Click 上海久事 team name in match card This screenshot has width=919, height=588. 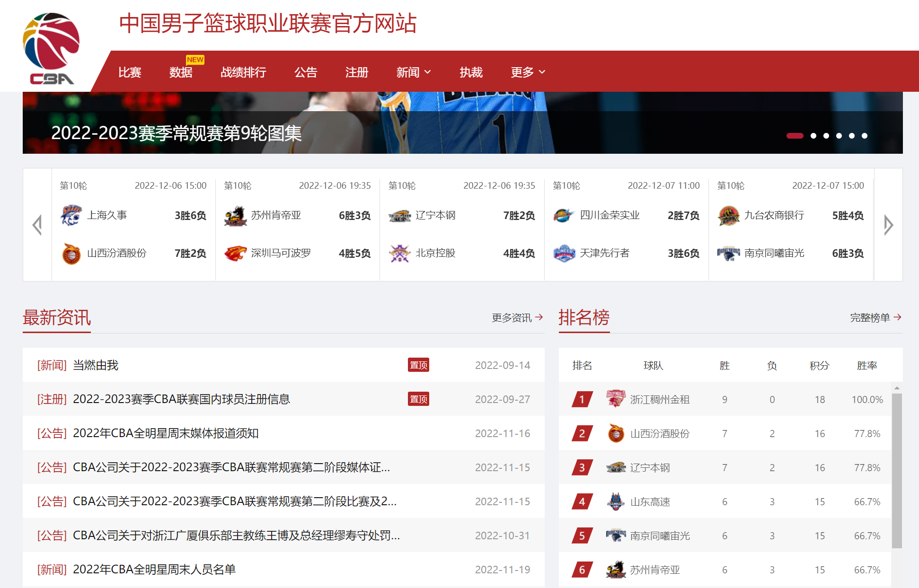(107, 215)
